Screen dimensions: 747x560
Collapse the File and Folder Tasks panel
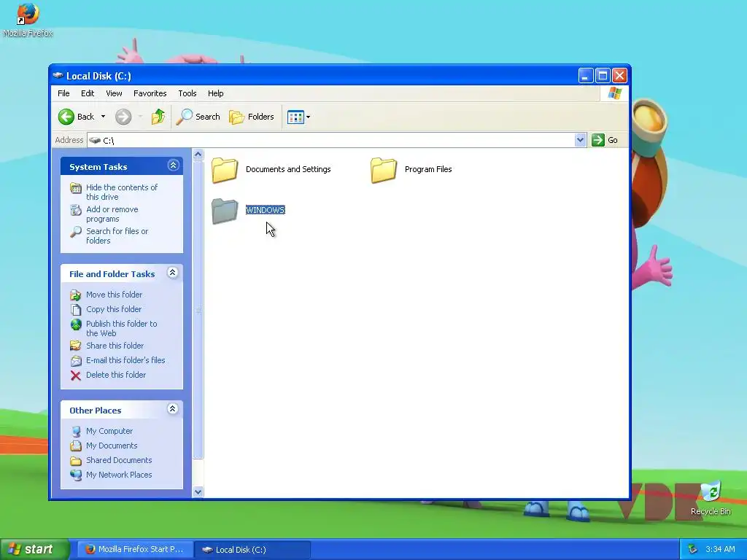pyautogui.click(x=172, y=273)
